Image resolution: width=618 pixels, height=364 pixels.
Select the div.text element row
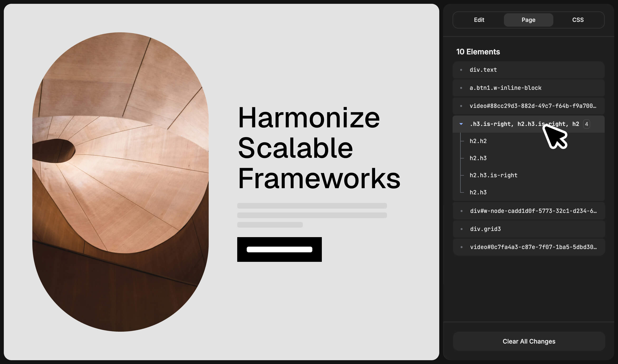point(528,70)
